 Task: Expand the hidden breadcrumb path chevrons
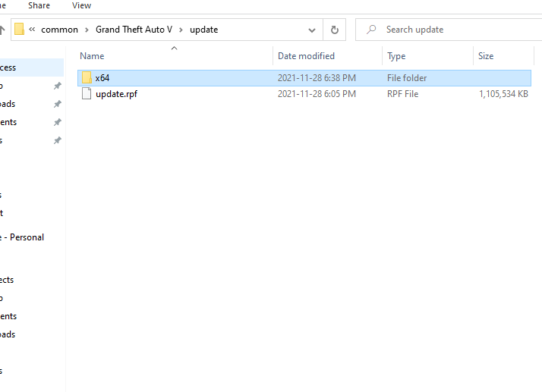click(x=32, y=30)
